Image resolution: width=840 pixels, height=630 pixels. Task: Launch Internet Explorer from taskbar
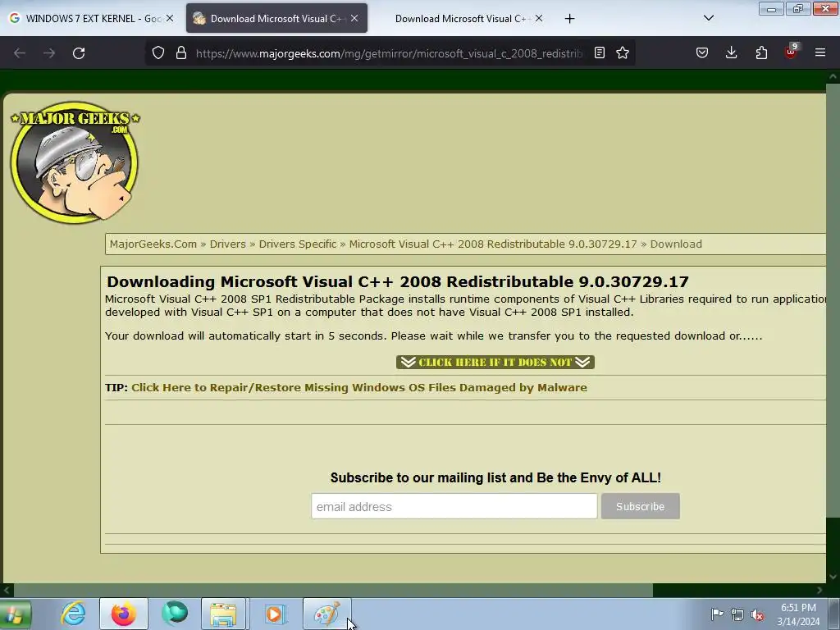(x=73, y=614)
